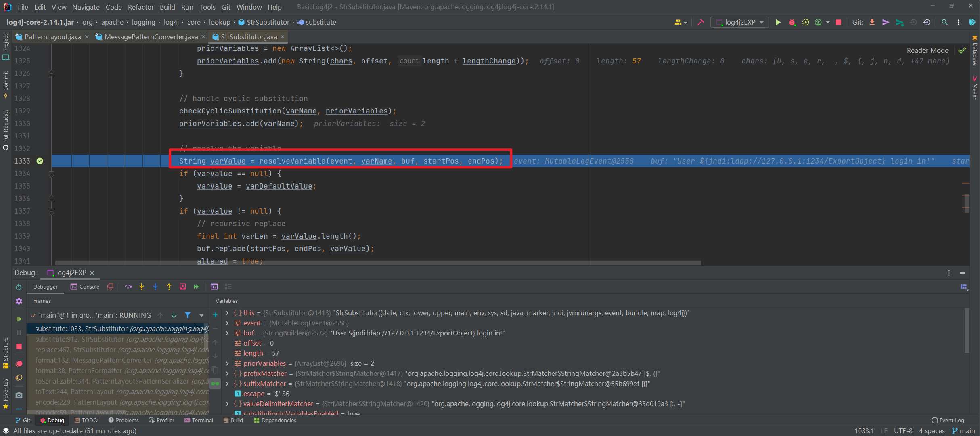Viewport: 980px width, 436px height.
Task: Click Git Update Project icon
Action: coord(872,22)
